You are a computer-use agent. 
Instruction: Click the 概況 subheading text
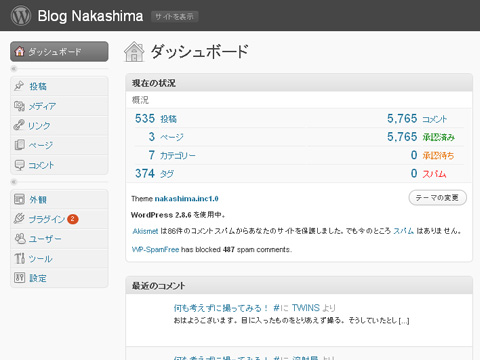[140, 100]
